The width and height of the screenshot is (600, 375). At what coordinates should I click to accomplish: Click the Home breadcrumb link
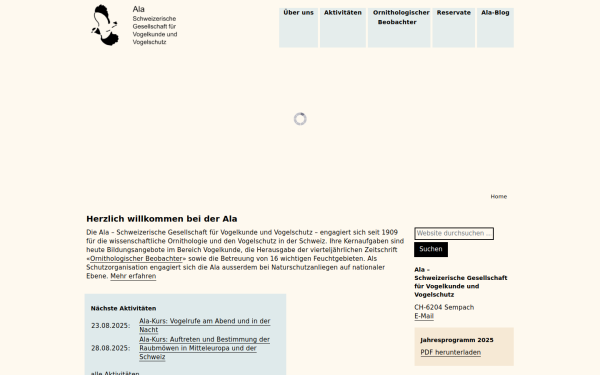[x=499, y=197]
